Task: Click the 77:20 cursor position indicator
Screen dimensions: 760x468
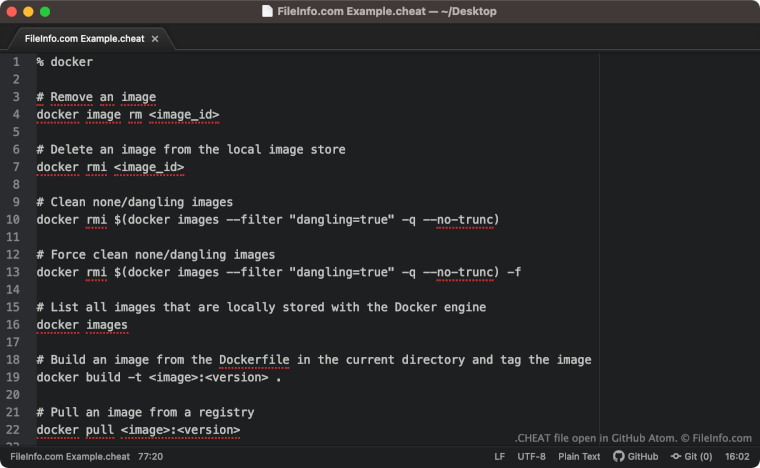Action: pyautogui.click(x=150, y=456)
